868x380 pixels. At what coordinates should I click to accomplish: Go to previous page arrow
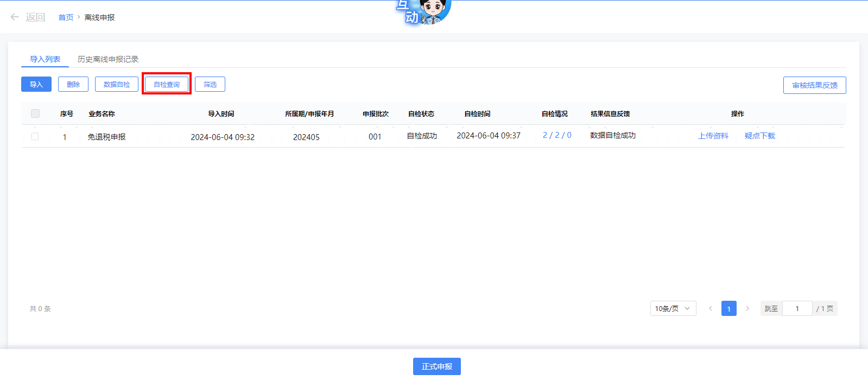710,308
